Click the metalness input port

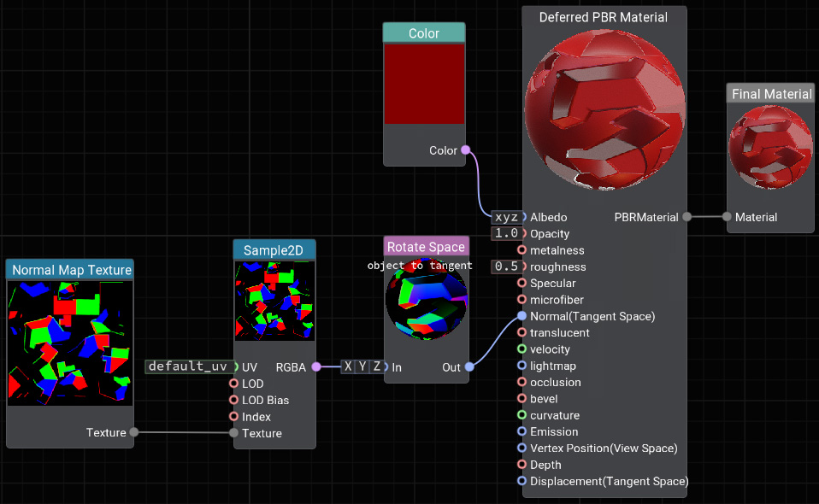(x=521, y=250)
